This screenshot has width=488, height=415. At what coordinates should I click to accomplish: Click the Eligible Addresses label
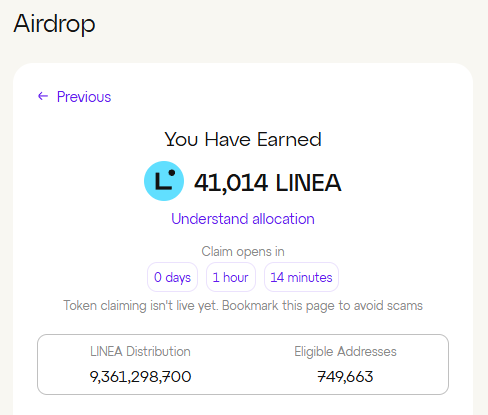pyautogui.click(x=345, y=351)
